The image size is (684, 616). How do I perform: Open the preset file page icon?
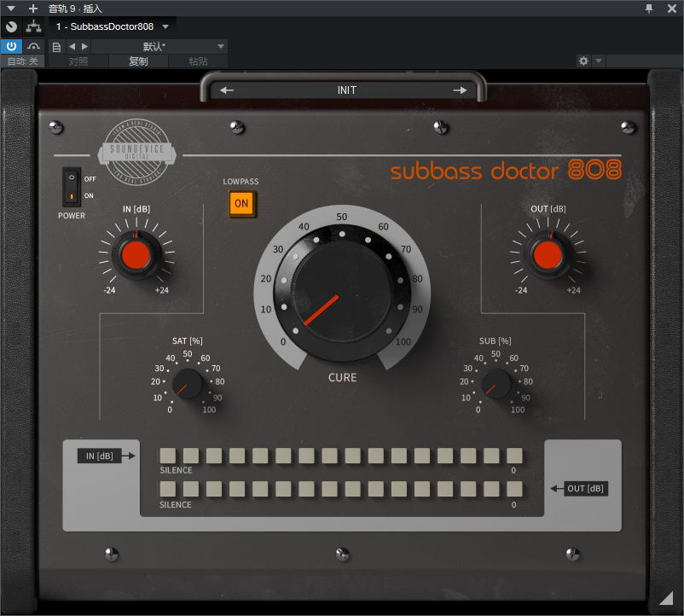[x=56, y=47]
